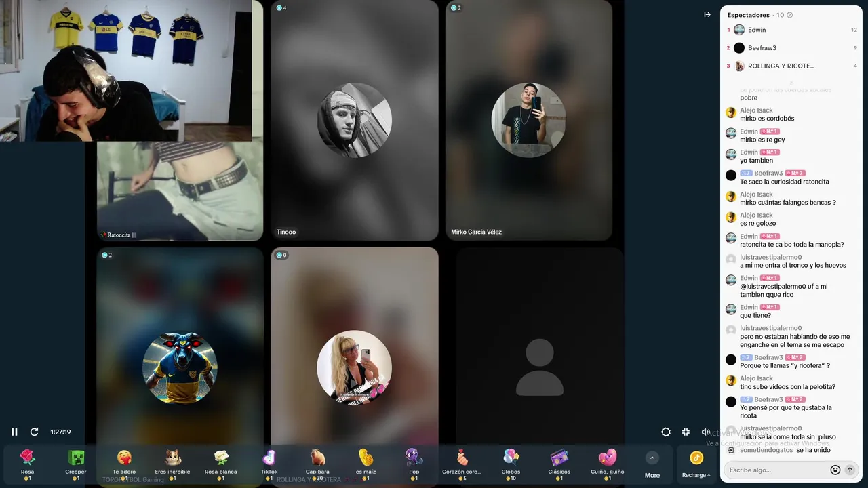Click message 'tino sube videos con la pelotita?'

pos(788,387)
